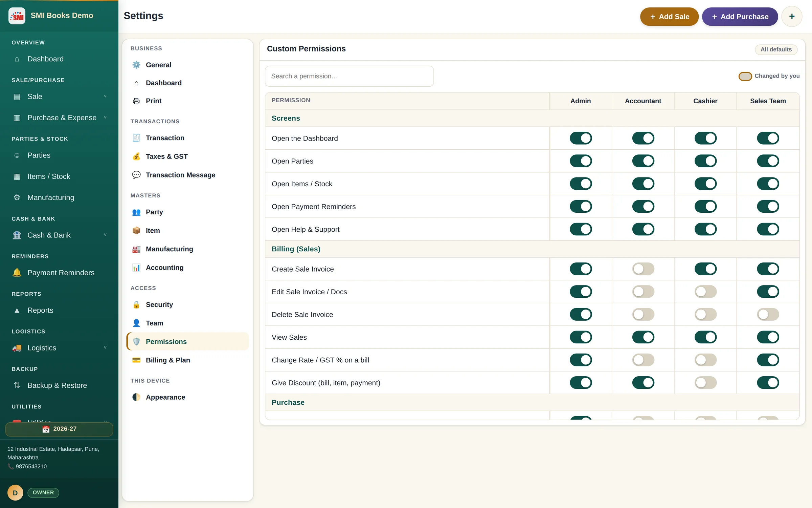Click the Party people icon

[136, 212]
